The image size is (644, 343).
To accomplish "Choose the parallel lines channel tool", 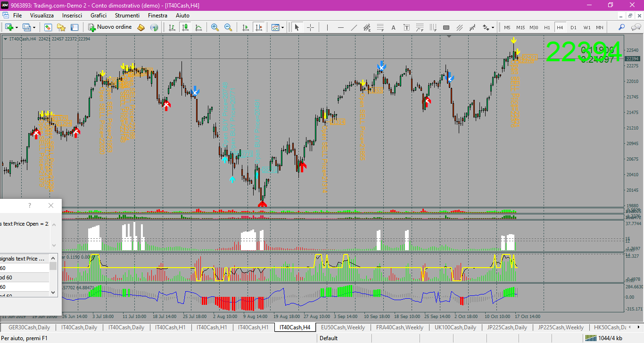I will 459,27.
